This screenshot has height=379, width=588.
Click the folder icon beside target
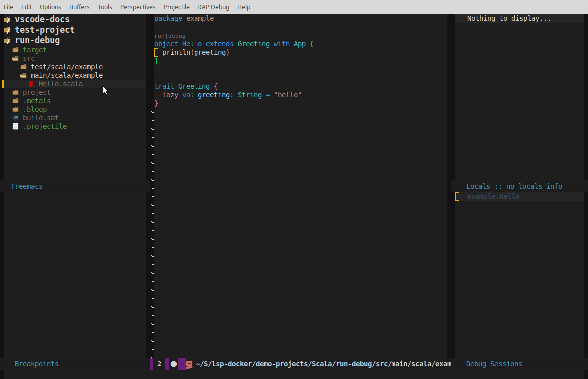(x=15, y=50)
